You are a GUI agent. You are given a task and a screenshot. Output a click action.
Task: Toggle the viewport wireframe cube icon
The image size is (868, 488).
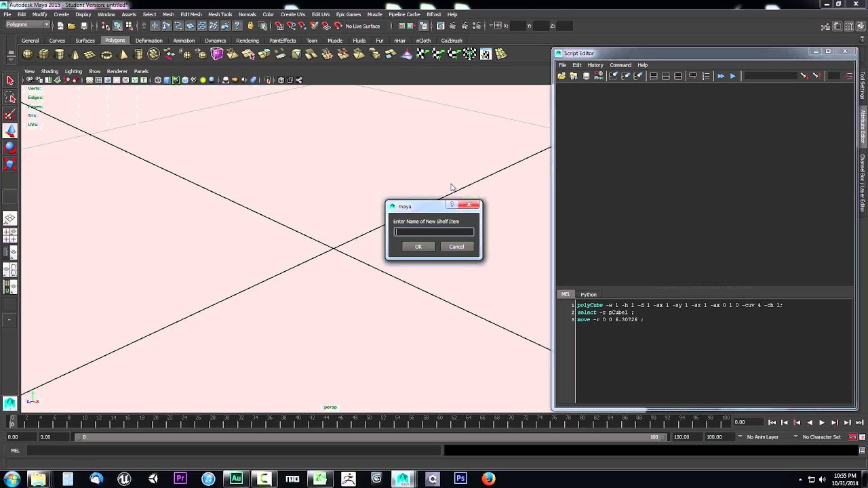coord(157,80)
